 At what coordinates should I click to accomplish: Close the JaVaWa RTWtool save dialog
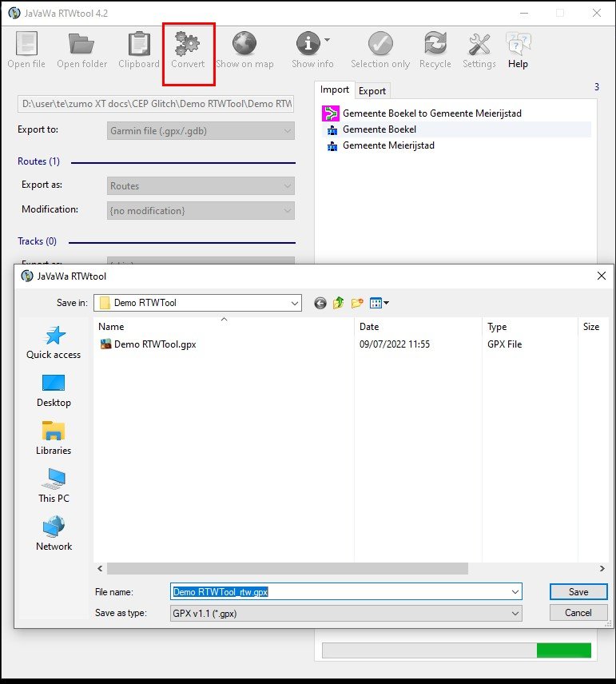601,276
